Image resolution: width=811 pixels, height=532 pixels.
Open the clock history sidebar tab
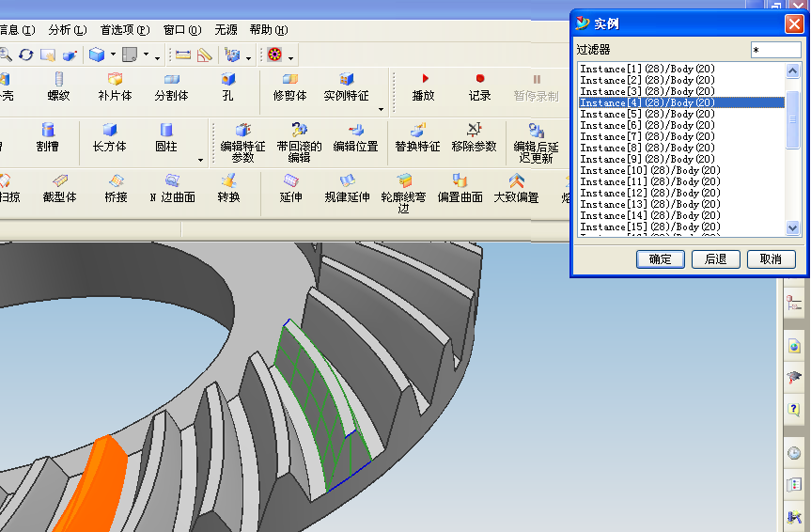coord(794,454)
